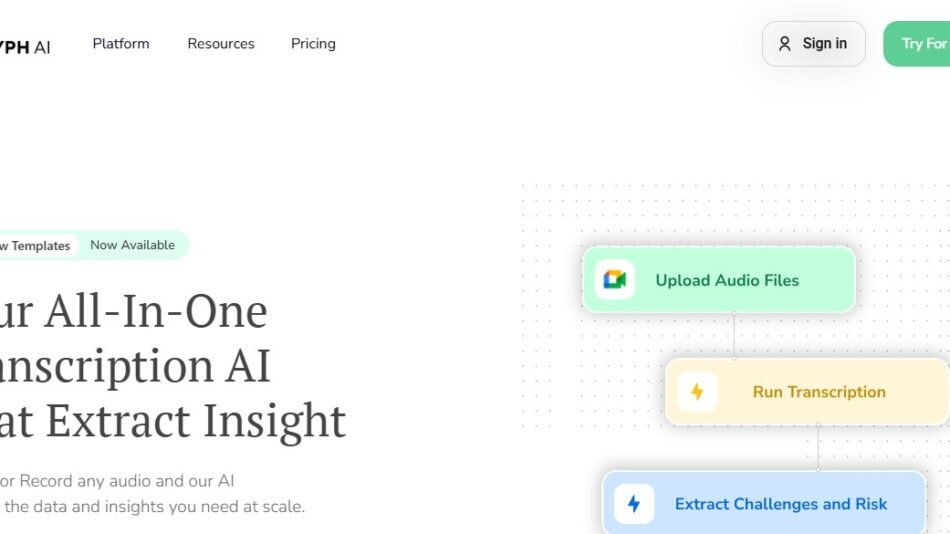Click connector line above Extract Challenges card
The image size is (950, 534).
pos(818,447)
